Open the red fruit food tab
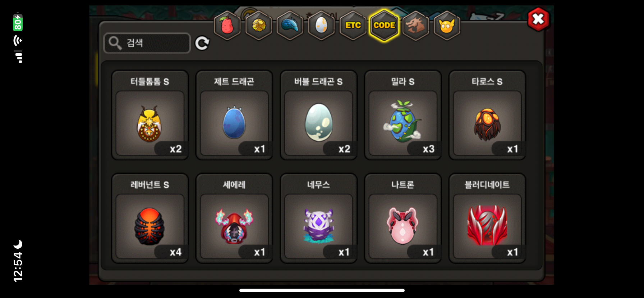This screenshot has height=298, width=644. coord(227,26)
